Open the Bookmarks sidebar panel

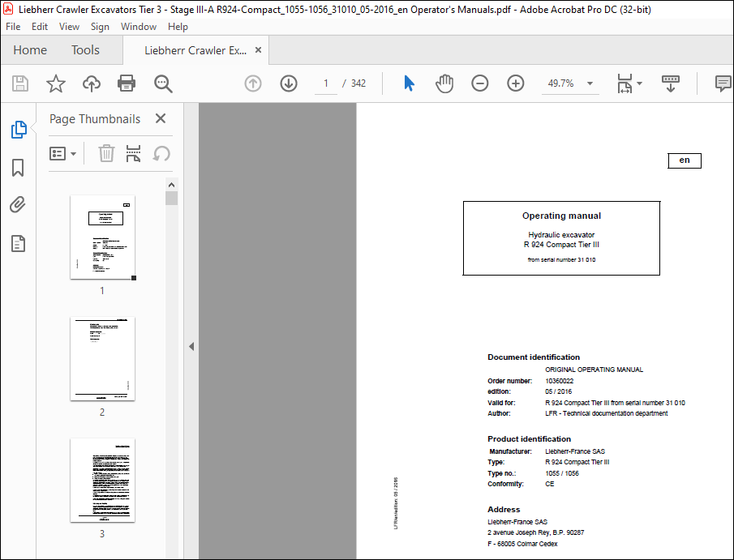[x=18, y=168]
